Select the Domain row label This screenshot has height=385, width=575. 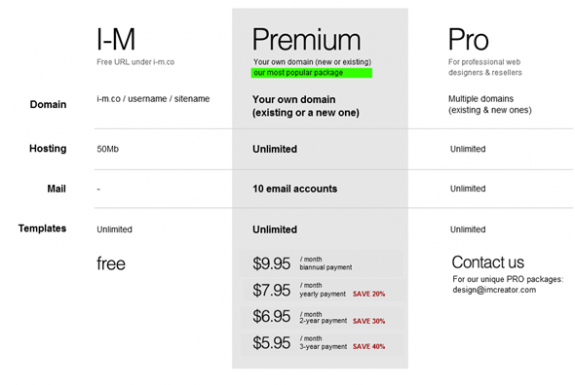(48, 104)
